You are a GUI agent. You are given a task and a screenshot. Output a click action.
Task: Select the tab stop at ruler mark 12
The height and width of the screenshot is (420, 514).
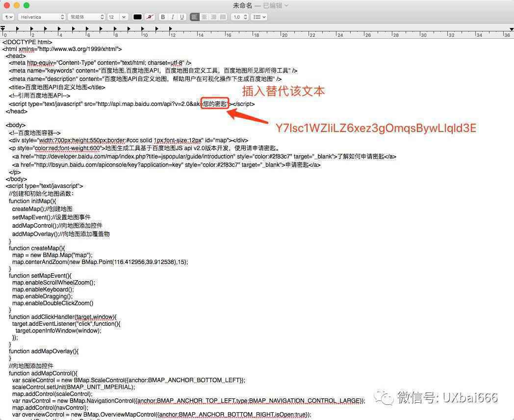171,29
